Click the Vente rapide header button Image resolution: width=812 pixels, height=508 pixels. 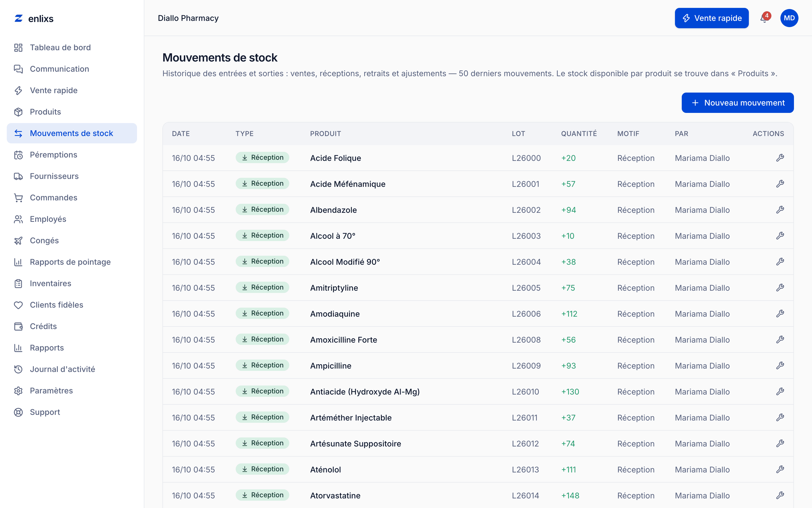[712, 18]
